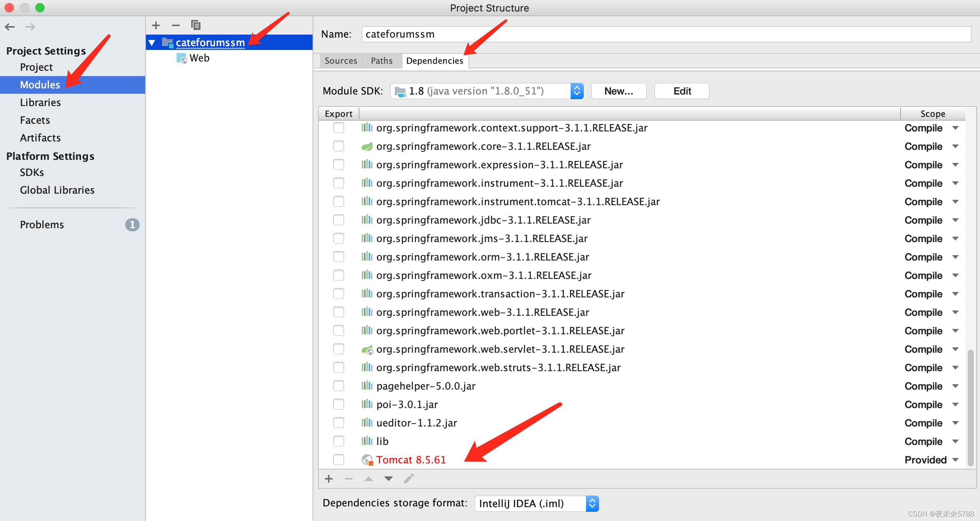Click the Edit SDK button
This screenshot has height=521, width=980.
[682, 91]
